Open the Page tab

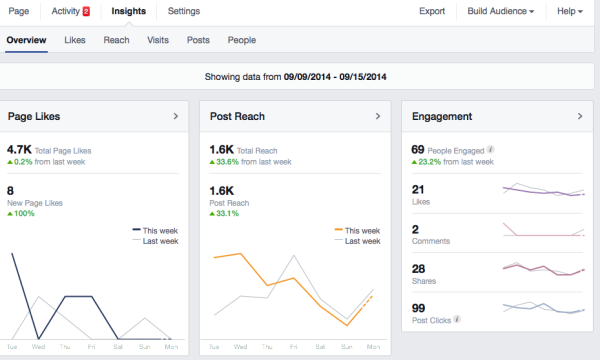click(x=19, y=11)
